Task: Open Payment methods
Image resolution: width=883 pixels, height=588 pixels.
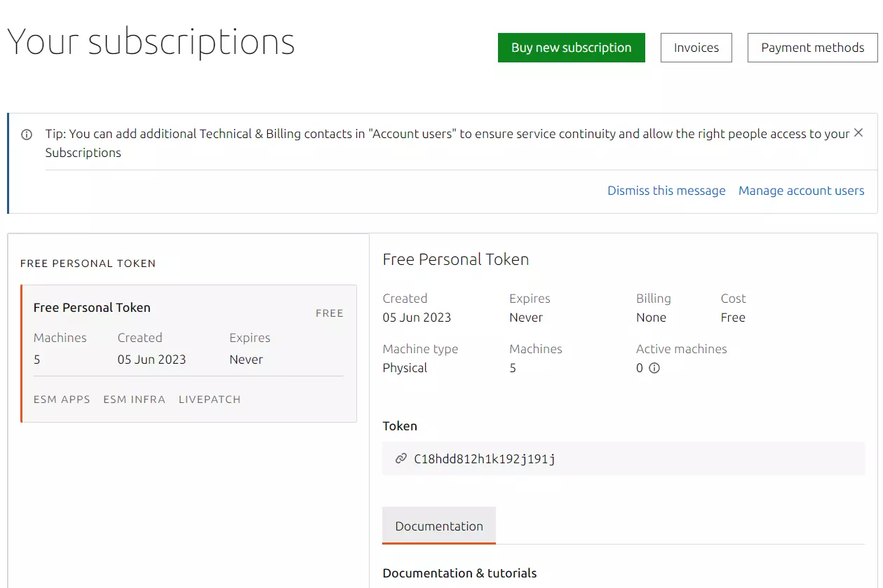Action: tap(812, 48)
